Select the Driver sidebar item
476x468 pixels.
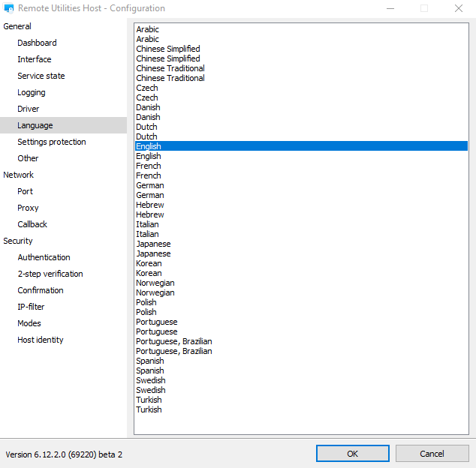click(x=29, y=109)
